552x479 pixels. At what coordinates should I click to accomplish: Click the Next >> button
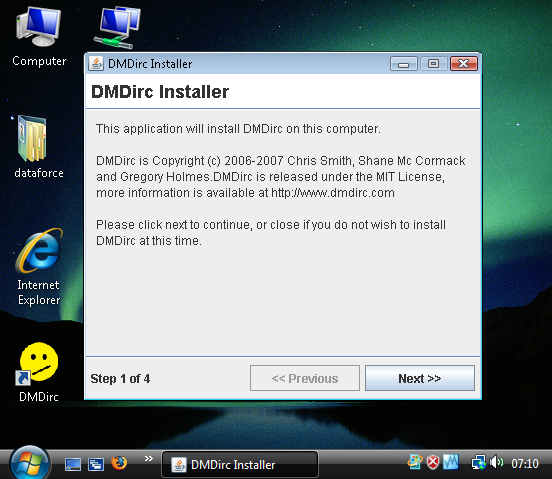(x=420, y=378)
